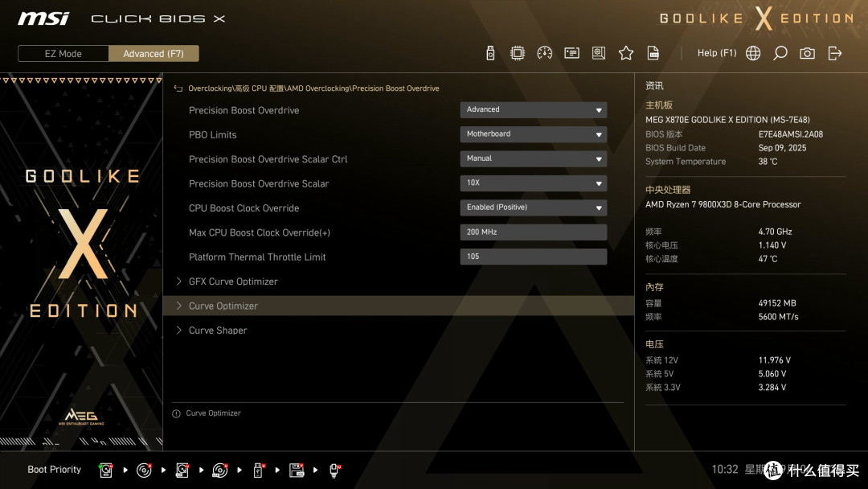Click the Precision Boost Overdrive label
This screenshot has height=489, width=868.
(x=244, y=110)
